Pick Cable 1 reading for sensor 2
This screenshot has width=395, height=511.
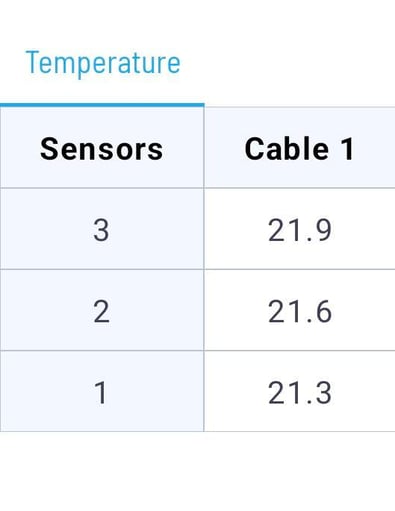[299, 310]
